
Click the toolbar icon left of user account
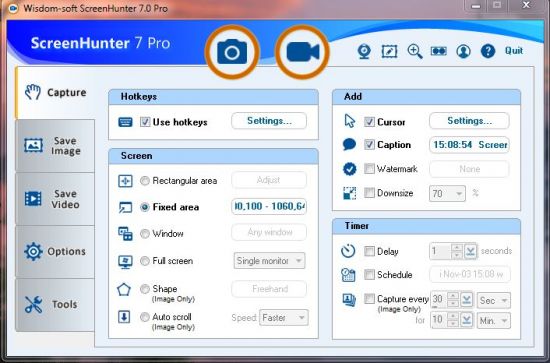439,51
